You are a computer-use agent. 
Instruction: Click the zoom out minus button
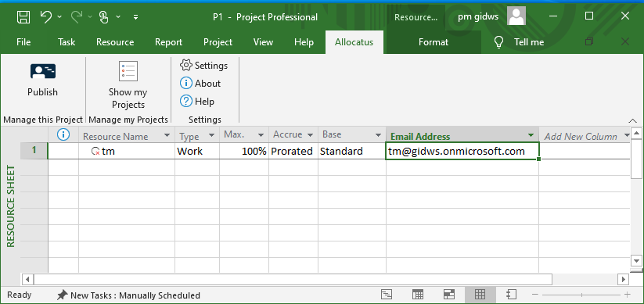tap(534, 295)
